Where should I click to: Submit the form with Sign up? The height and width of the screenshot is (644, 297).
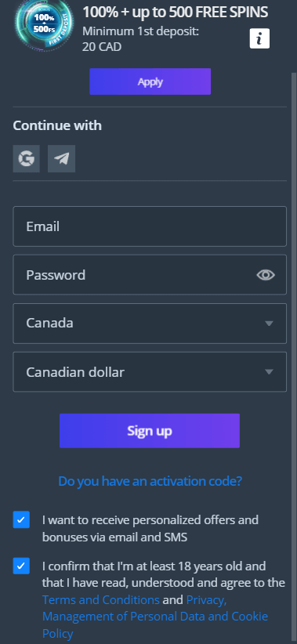[x=150, y=430]
